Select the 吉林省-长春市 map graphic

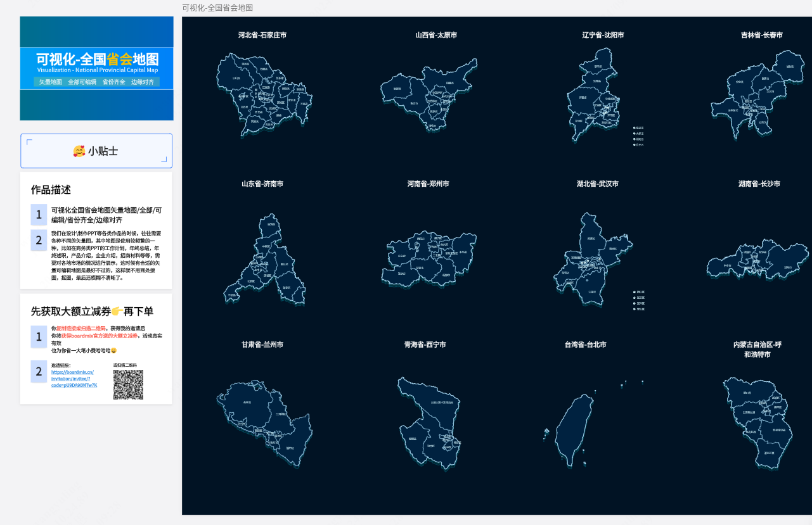coord(758,95)
